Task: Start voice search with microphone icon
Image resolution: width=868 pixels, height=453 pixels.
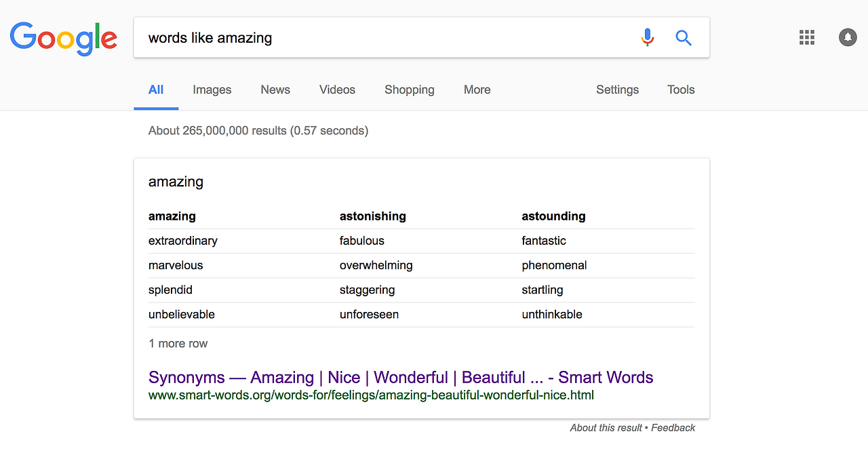Action: click(648, 37)
